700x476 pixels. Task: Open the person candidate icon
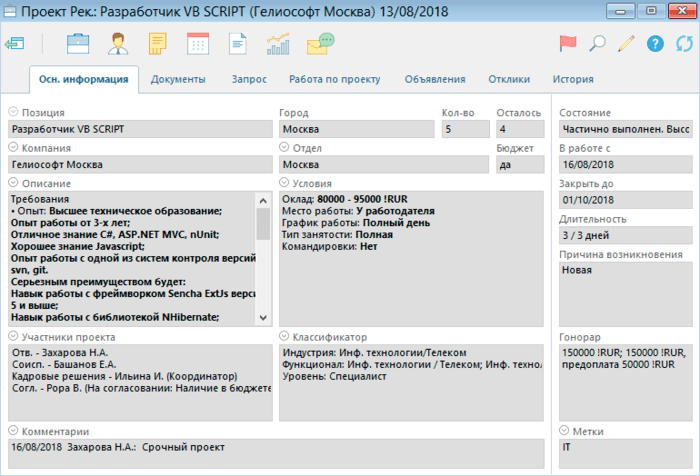point(118,44)
